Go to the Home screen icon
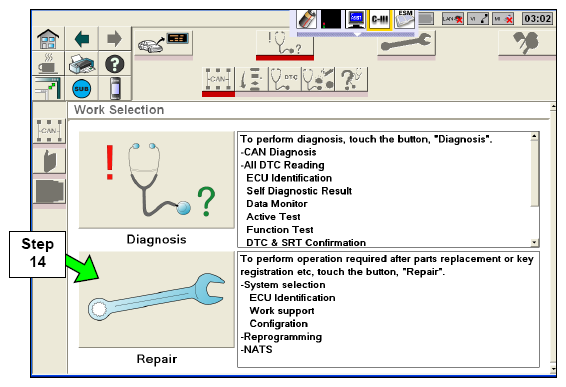566x387 pixels. pos(48,39)
